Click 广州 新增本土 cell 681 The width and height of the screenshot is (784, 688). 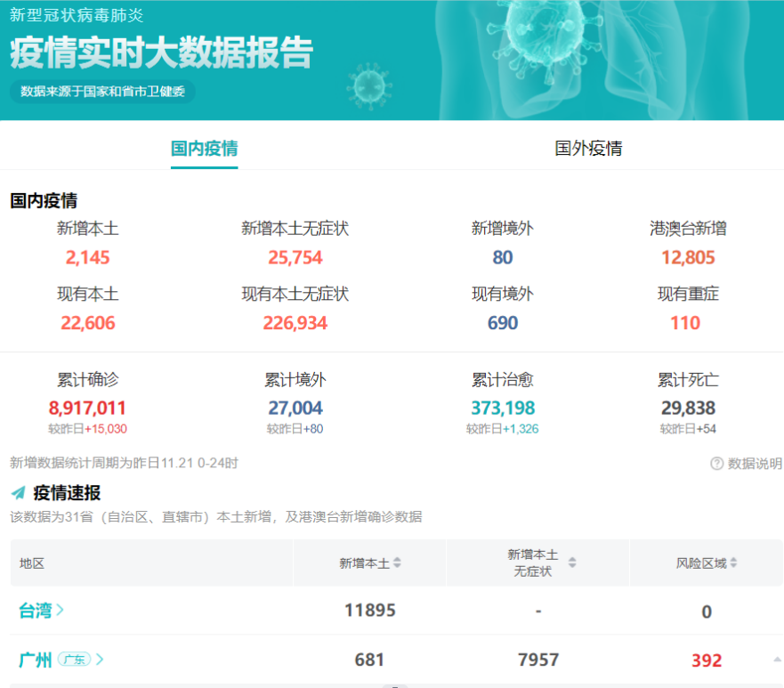(x=369, y=660)
